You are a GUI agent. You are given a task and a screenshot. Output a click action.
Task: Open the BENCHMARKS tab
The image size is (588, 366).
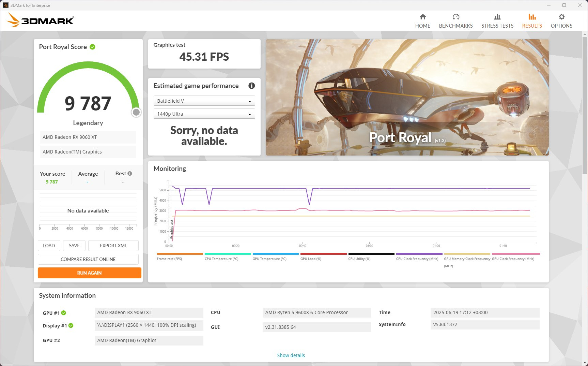click(x=456, y=21)
